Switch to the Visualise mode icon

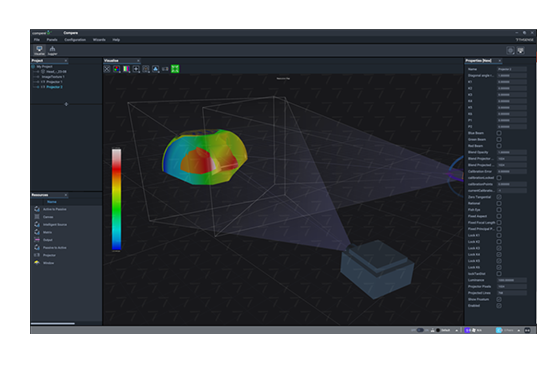(x=39, y=50)
